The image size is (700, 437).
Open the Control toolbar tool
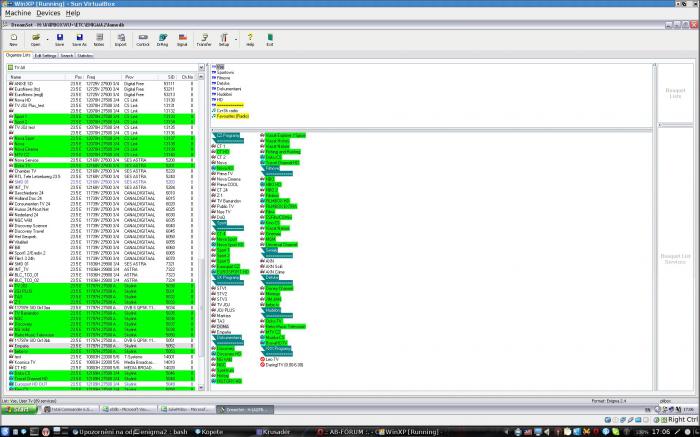(x=143, y=40)
